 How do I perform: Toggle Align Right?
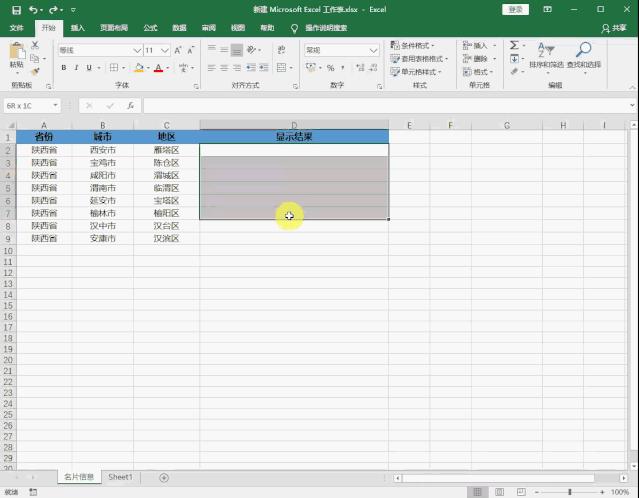click(x=237, y=68)
